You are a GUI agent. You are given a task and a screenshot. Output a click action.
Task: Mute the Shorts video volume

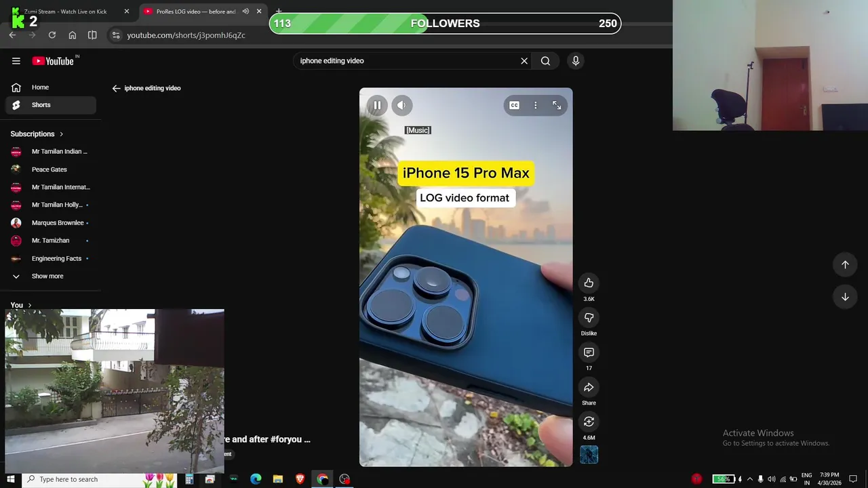tap(401, 105)
